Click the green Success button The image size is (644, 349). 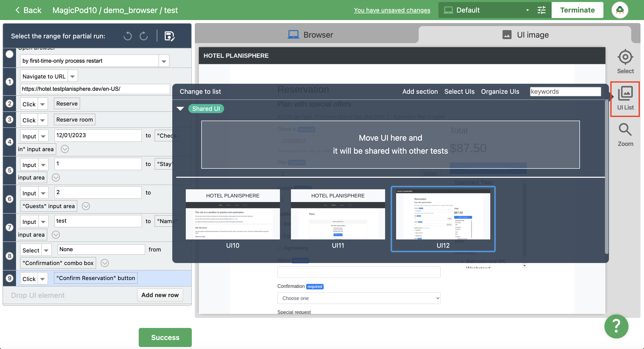click(x=165, y=337)
